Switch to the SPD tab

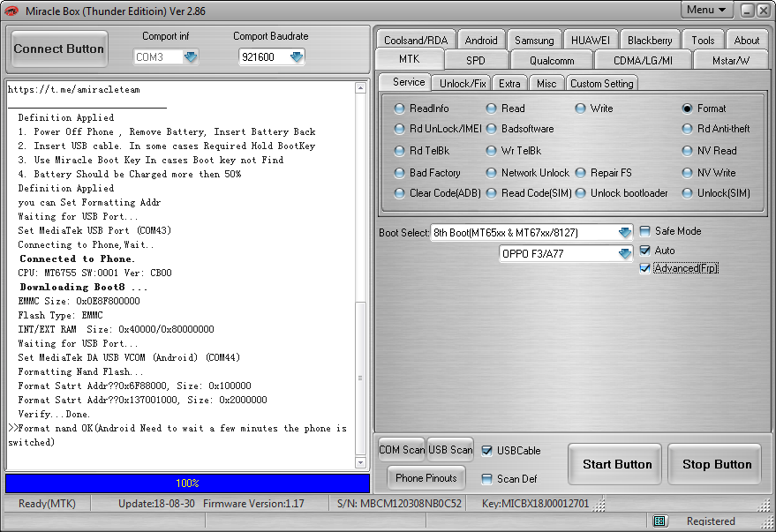(x=476, y=60)
